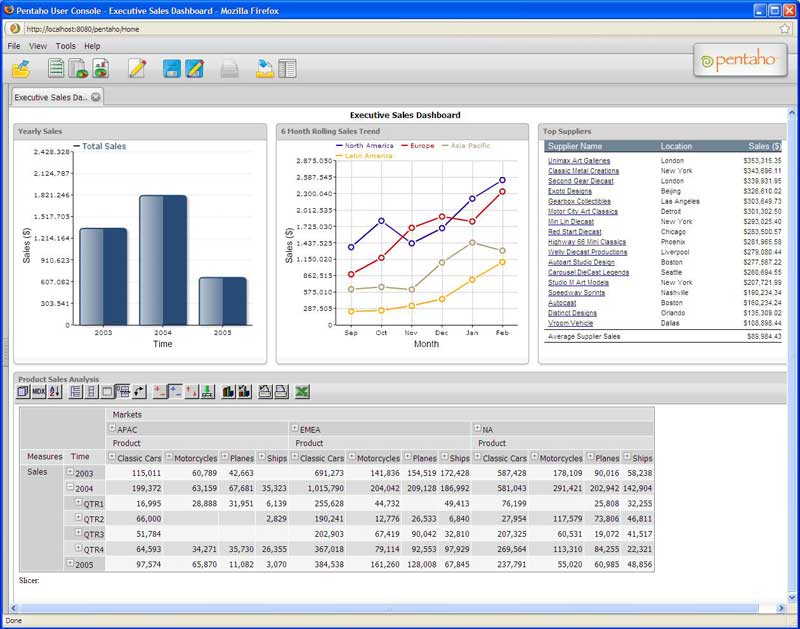The image size is (800, 629).
Task: Click the 2004 bar in Yearly Sales
Action: 163,260
